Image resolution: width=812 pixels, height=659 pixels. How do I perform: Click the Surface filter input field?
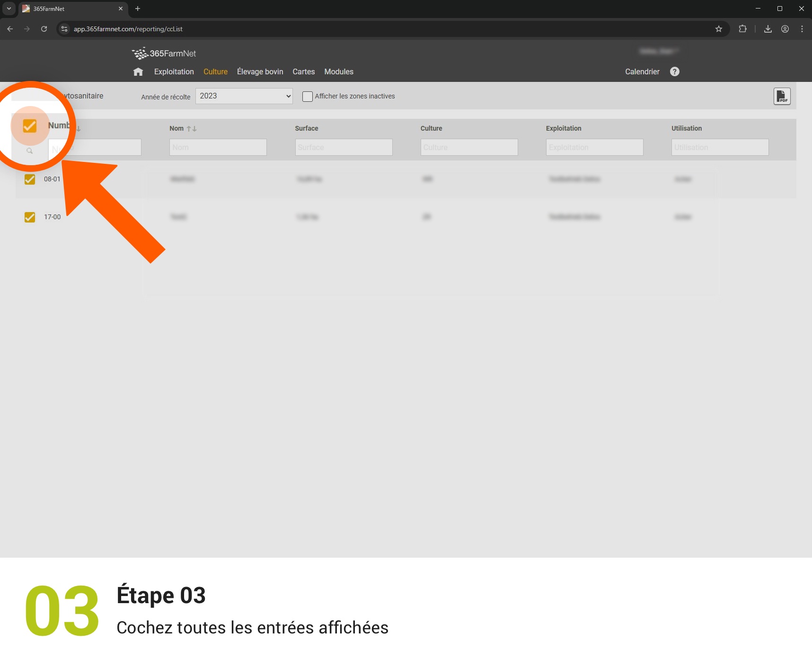point(344,147)
